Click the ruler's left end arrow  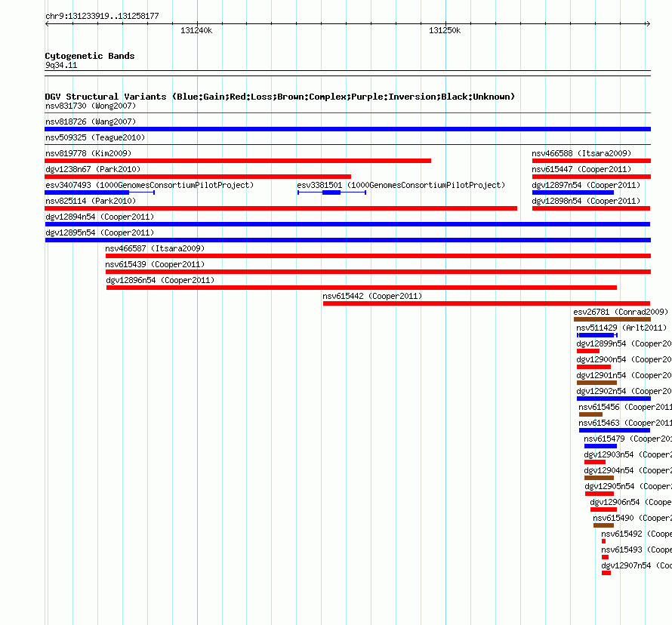tap(47, 24)
